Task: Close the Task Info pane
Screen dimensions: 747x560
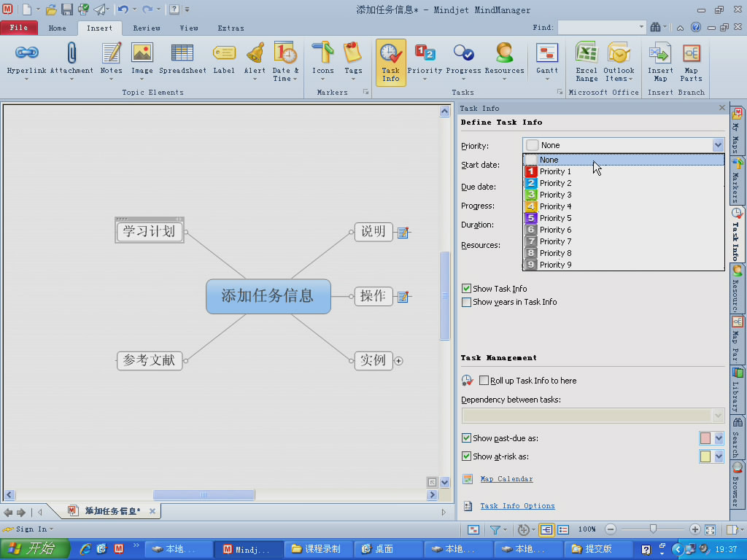Action: [x=721, y=108]
